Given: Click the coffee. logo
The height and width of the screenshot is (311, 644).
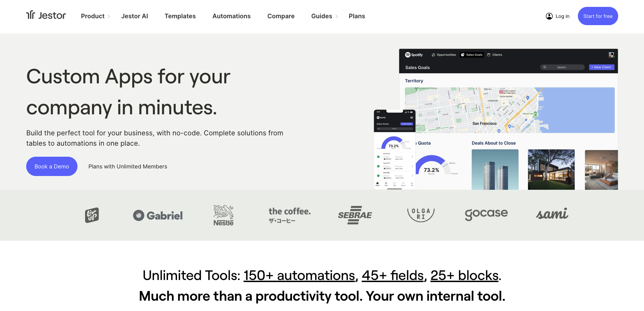Looking at the screenshot, I should (290, 215).
